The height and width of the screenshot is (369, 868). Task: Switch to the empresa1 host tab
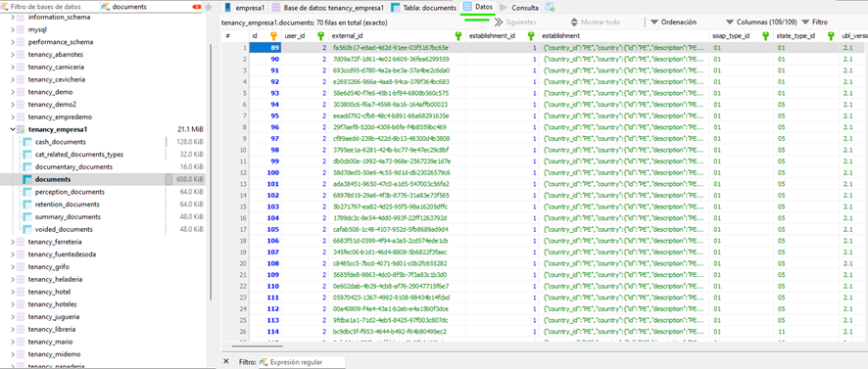[x=245, y=8]
